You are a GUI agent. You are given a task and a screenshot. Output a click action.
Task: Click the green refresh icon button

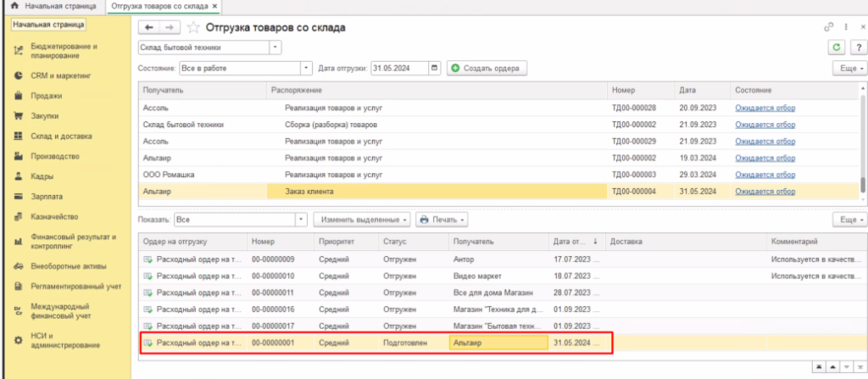click(x=837, y=47)
